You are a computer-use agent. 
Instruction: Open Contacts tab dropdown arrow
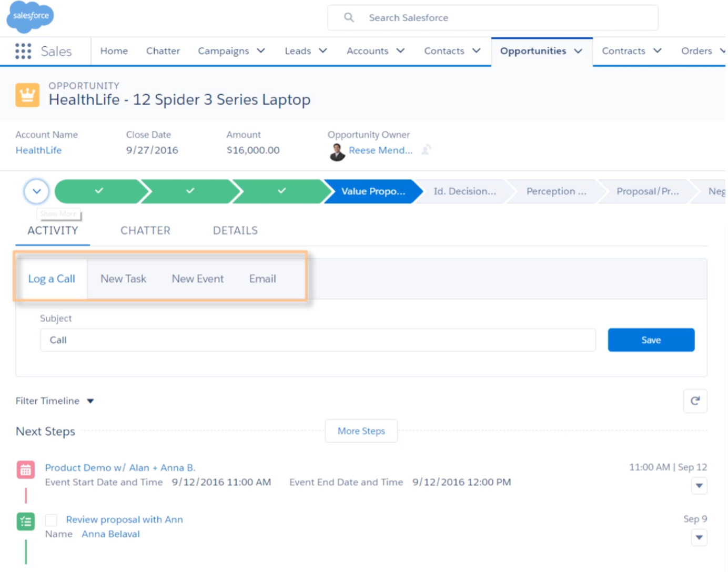476,51
